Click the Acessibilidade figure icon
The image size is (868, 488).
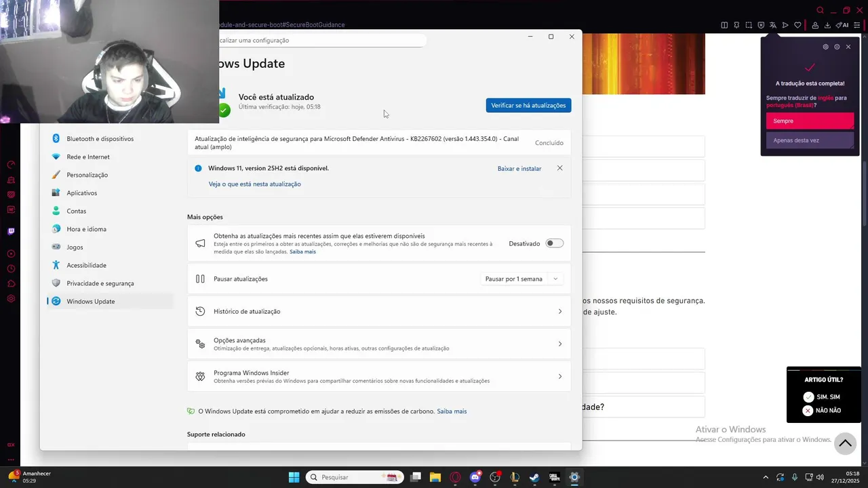point(56,265)
